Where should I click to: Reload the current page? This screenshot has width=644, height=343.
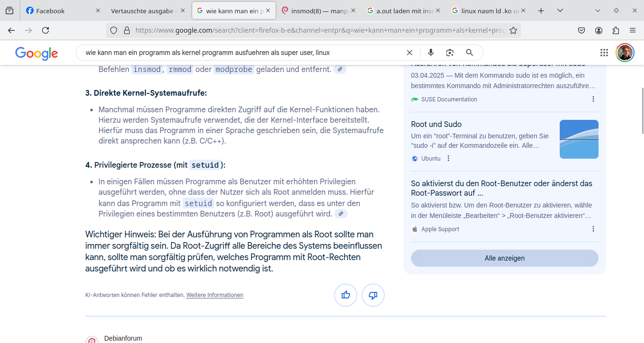[45, 29]
